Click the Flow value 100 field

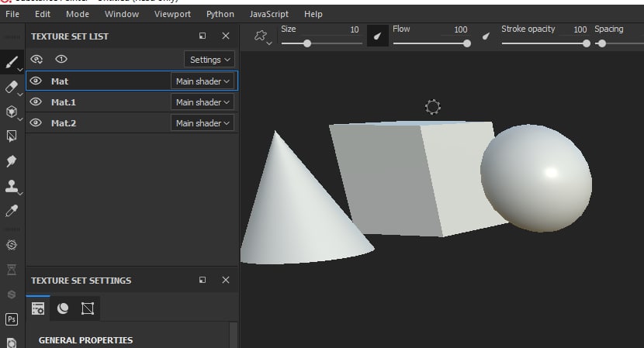pos(461,29)
